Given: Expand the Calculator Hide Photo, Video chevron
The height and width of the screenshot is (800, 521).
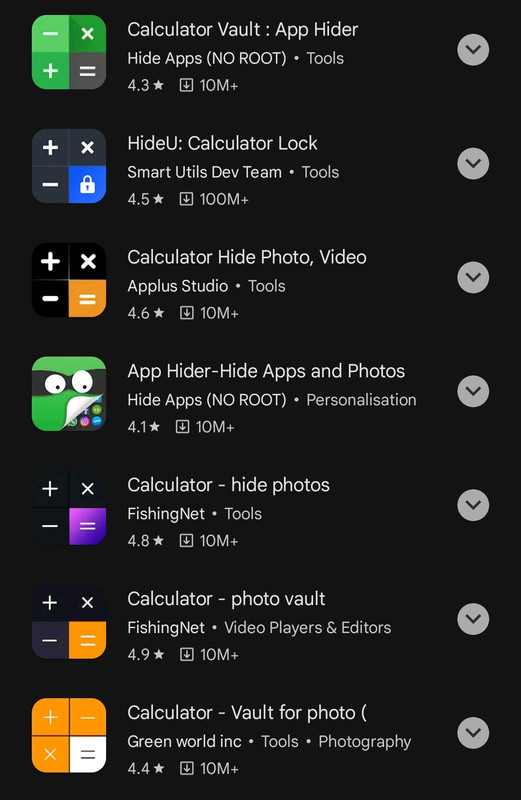Looking at the screenshot, I should click(473, 277).
